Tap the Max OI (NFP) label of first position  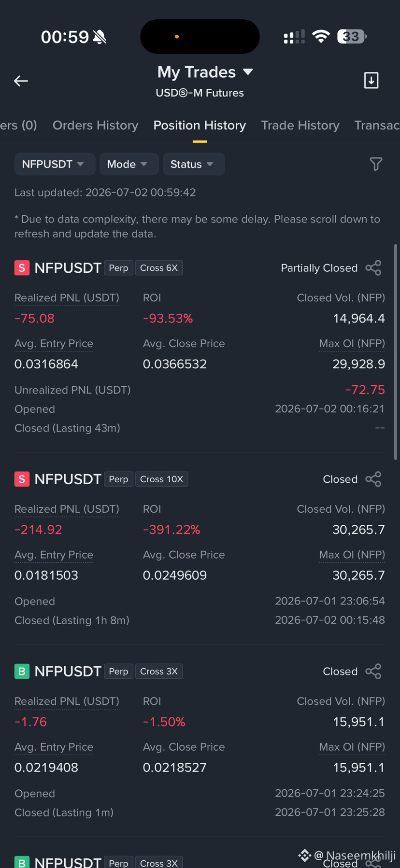tap(352, 344)
